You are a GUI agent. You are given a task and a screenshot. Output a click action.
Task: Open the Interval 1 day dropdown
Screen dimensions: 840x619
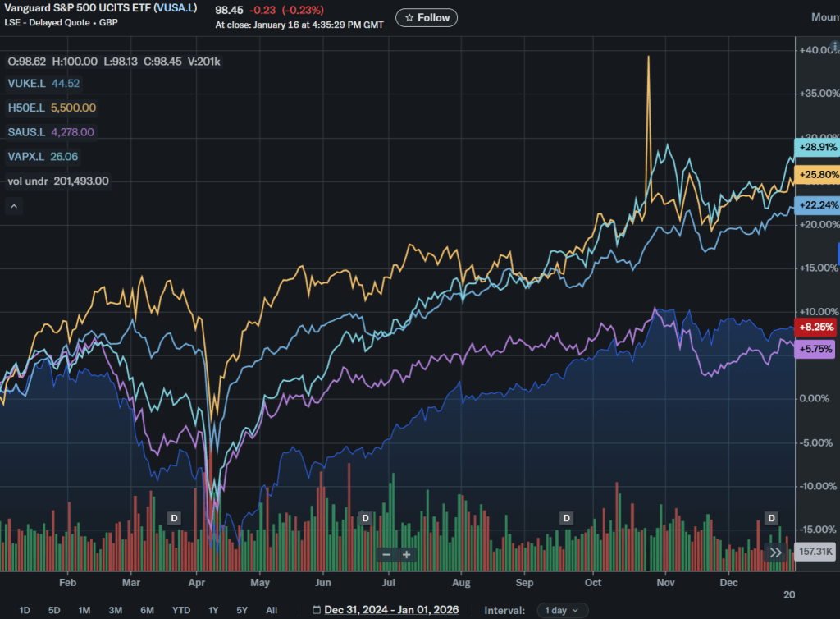563,610
